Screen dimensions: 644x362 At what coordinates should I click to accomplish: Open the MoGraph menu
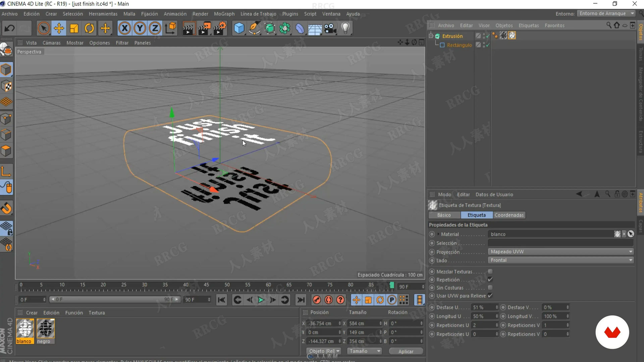click(224, 14)
